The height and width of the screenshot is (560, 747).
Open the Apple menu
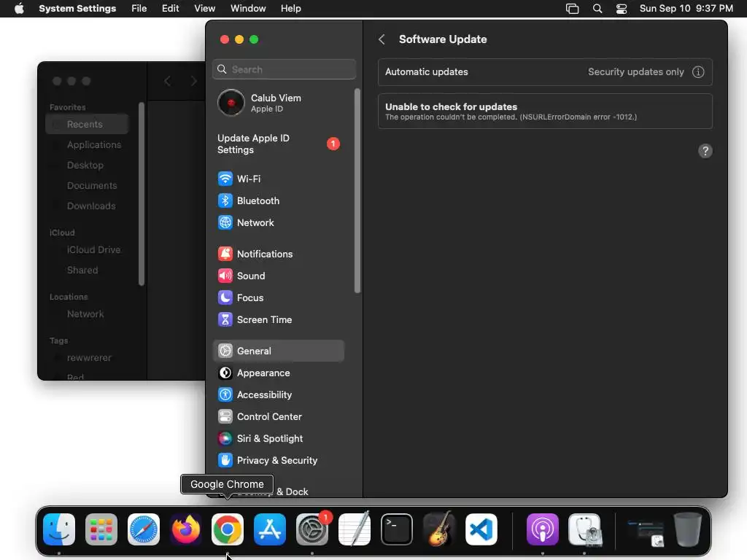[19, 9]
